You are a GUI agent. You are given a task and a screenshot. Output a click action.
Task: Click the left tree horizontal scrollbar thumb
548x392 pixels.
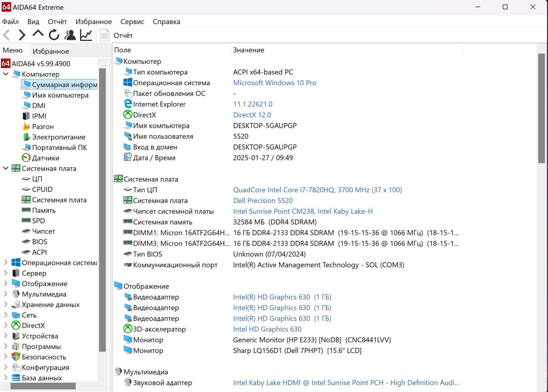43,386
